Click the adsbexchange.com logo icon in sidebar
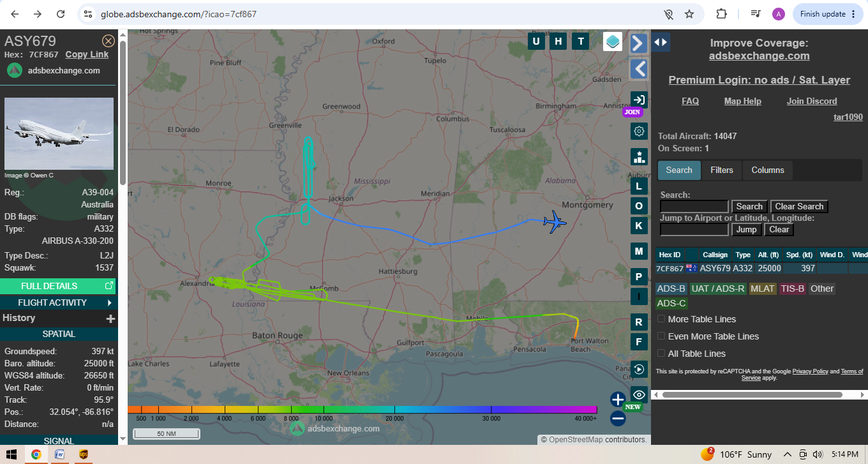Viewport: 868px width, 464px height. click(x=15, y=71)
